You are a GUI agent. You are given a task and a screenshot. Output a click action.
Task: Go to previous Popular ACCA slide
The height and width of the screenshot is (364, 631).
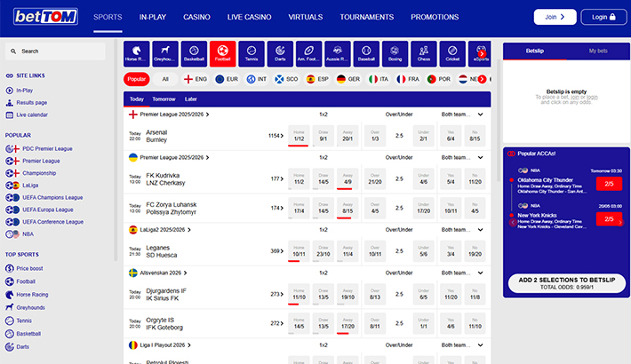click(513, 223)
